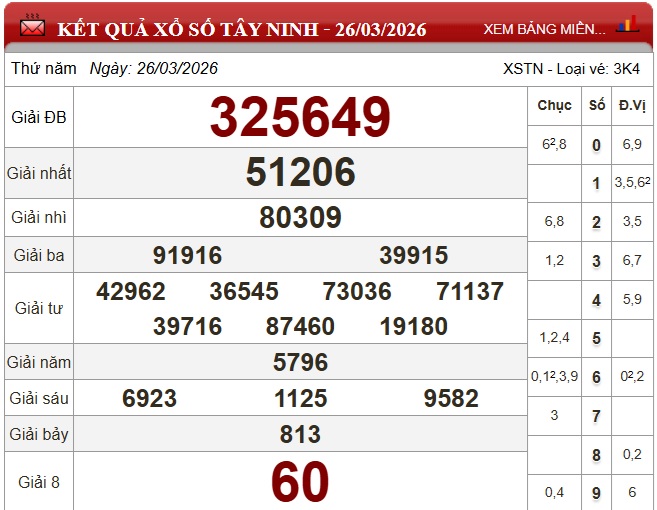
Task: Click the KẾT QUẢ XỔ SỐ TÂY NINH title
Action: (x=242, y=29)
